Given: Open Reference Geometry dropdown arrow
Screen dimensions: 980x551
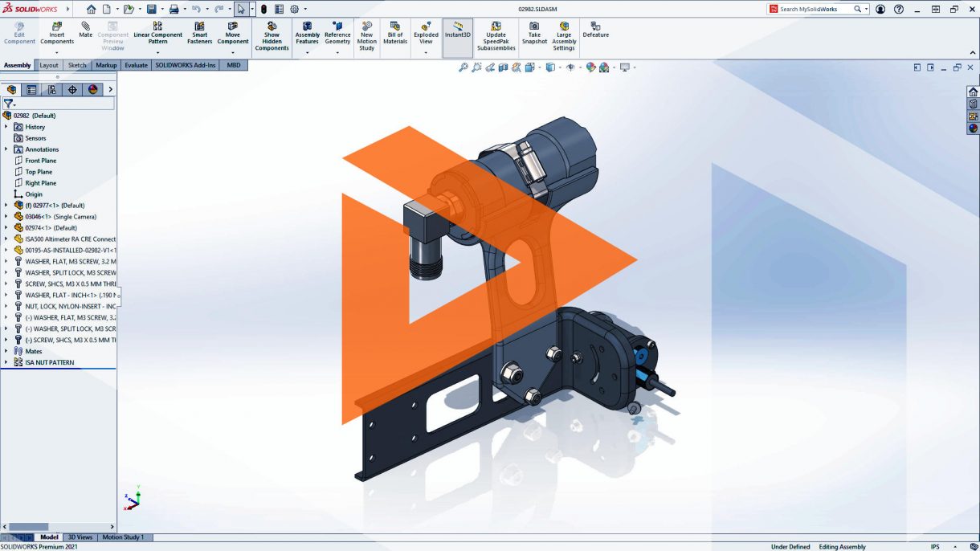Looking at the screenshot, I should tap(337, 53).
